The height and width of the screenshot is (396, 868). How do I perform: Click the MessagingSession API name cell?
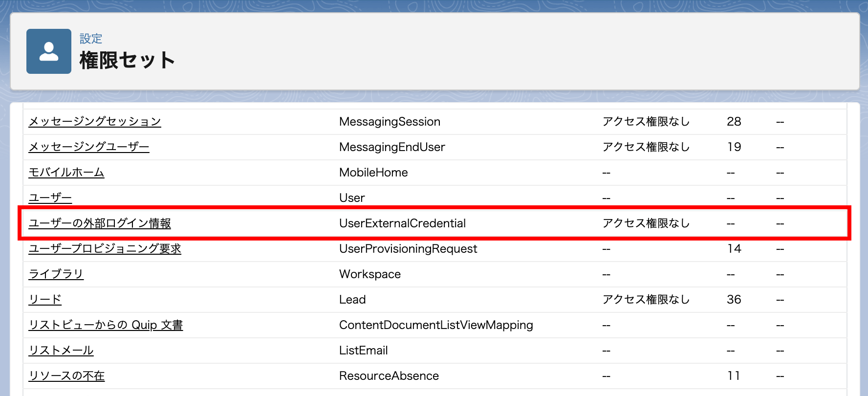click(x=390, y=122)
